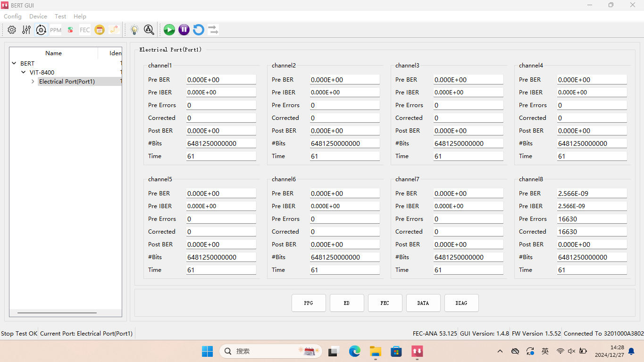
Task: Click the green Start Test play button
Action: point(169,30)
